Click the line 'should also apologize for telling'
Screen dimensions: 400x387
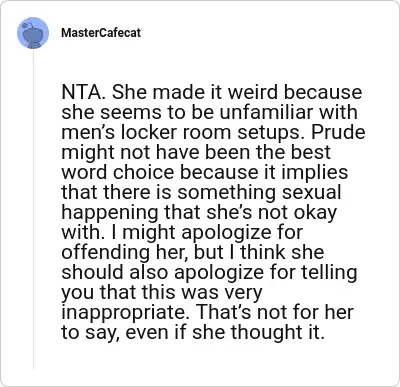209,273
